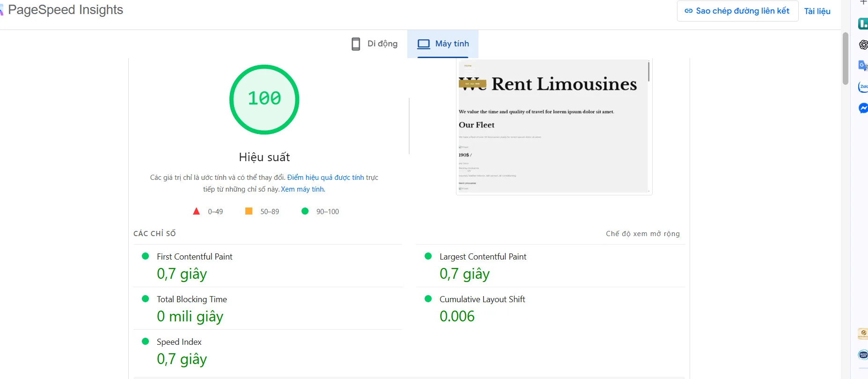Select the Máy tính (desktop) tab
This screenshot has width=868, height=379.
click(x=443, y=44)
